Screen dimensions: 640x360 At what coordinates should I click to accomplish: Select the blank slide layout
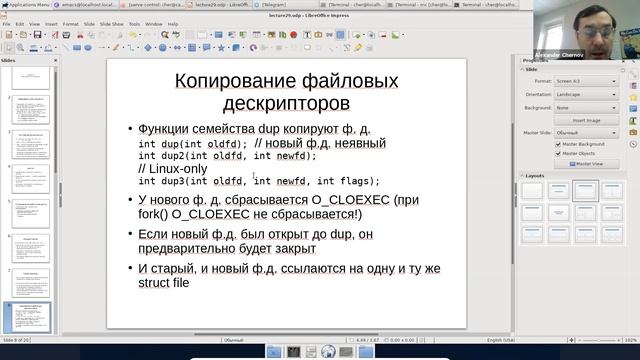532,191
